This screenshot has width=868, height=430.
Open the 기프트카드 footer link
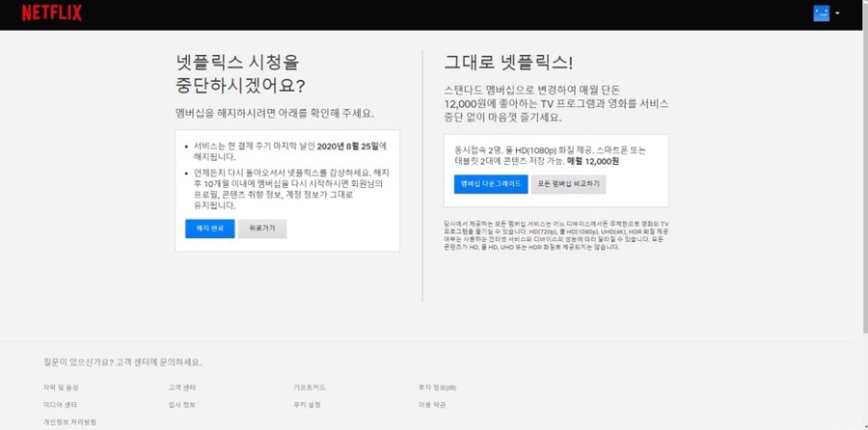coord(310,388)
